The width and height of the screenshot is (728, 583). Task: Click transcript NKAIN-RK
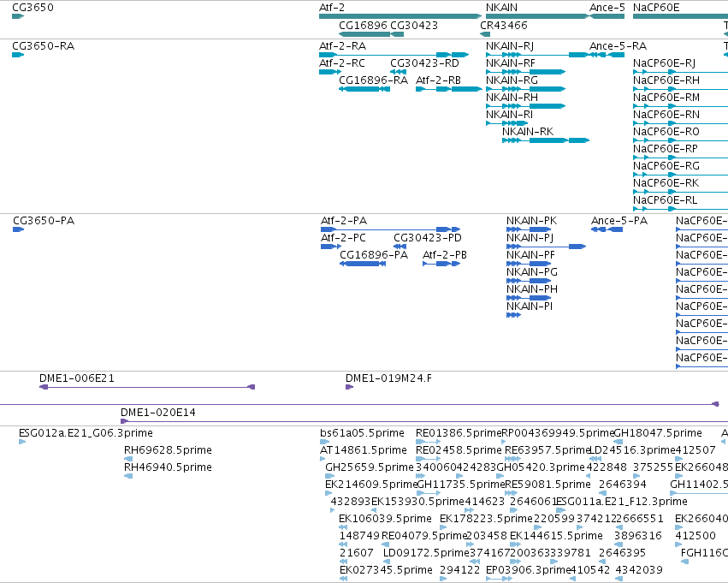[528, 132]
